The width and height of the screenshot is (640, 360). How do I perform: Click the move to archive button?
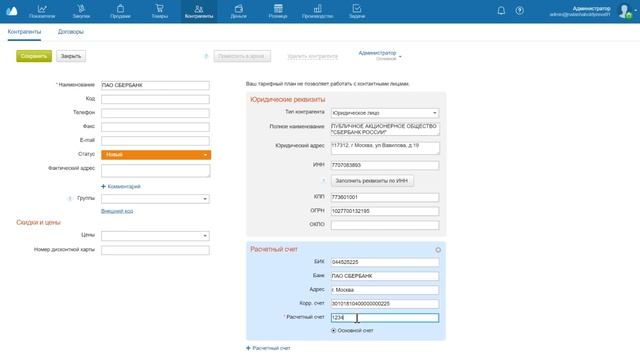tap(242, 56)
